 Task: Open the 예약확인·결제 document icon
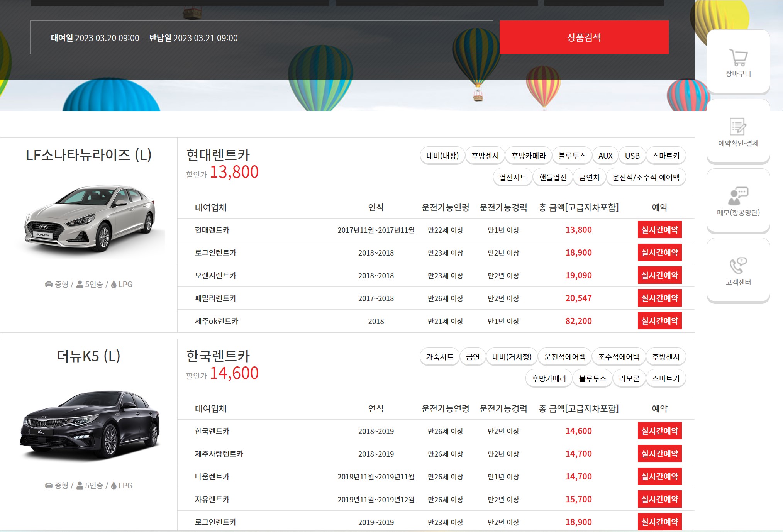[738, 127]
